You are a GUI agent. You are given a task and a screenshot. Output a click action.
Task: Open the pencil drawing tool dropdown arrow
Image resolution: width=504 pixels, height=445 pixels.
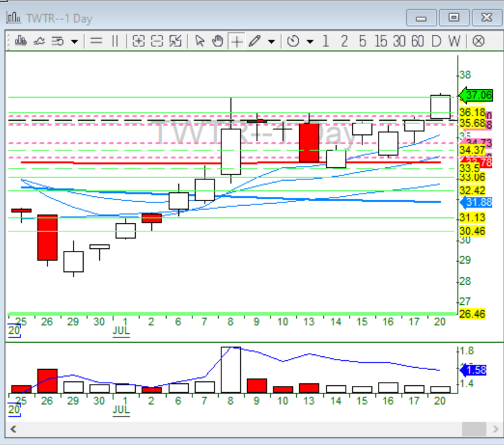point(271,42)
